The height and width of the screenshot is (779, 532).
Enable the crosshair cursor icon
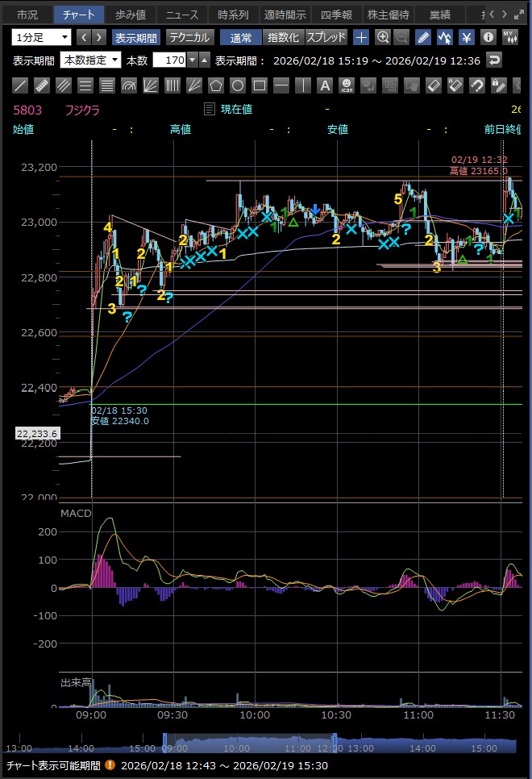pyautogui.click(x=361, y=37)
